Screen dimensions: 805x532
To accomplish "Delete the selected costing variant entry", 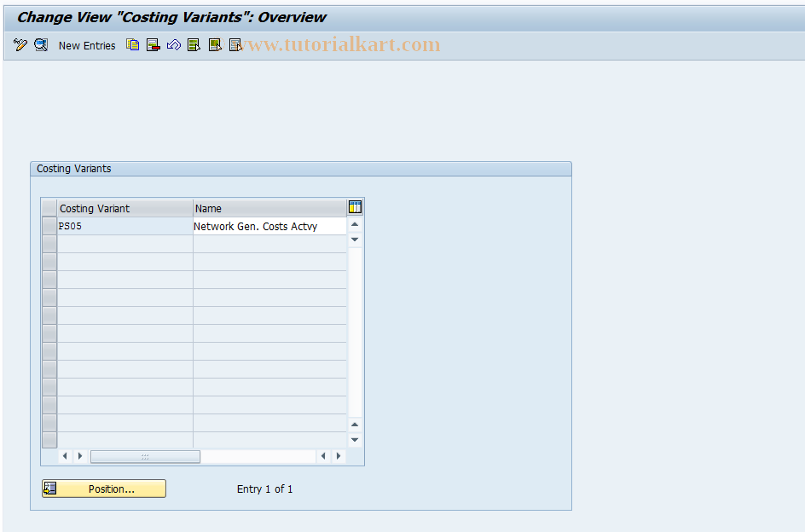I will tap(153, 45).
